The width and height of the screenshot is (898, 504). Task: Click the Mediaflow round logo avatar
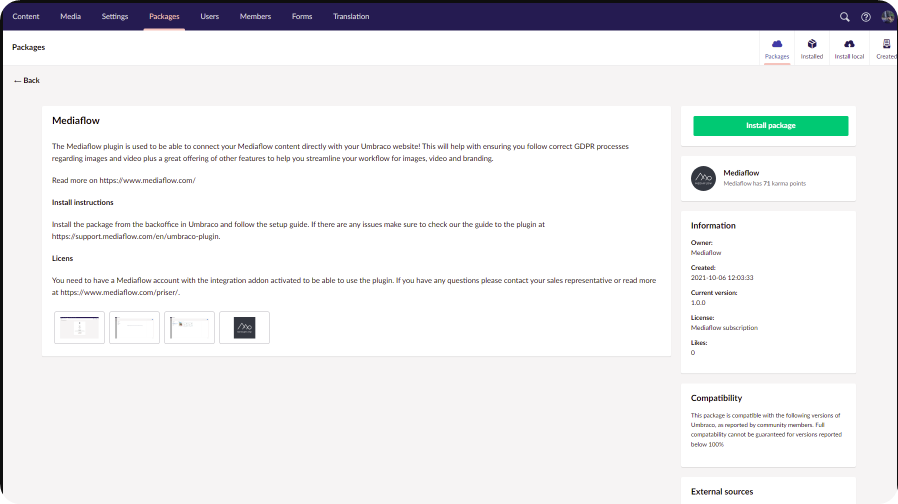703,178
